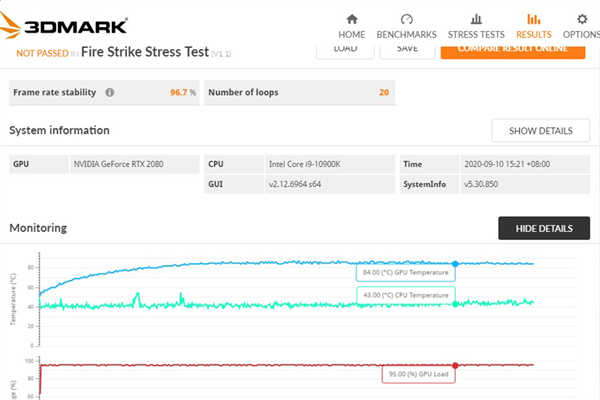
Task: Click the Temperature axis label
Action: coord(13,299)
